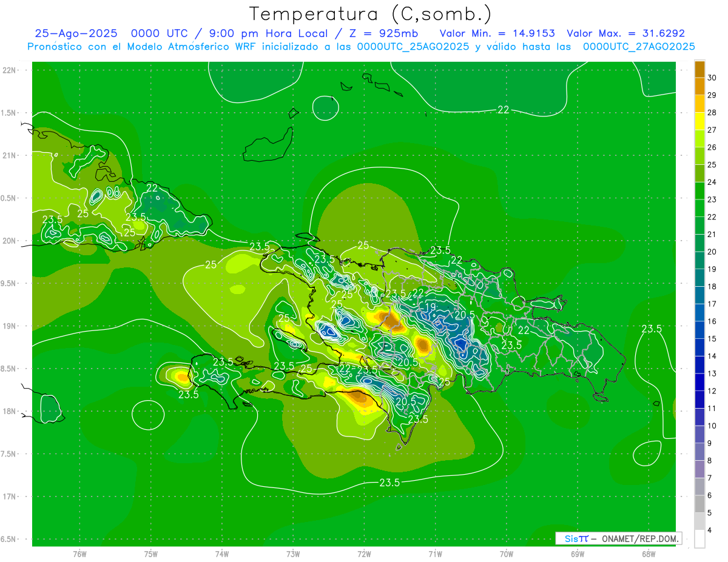Click the 'Valor Min. = 14.9153' readout

496,33
